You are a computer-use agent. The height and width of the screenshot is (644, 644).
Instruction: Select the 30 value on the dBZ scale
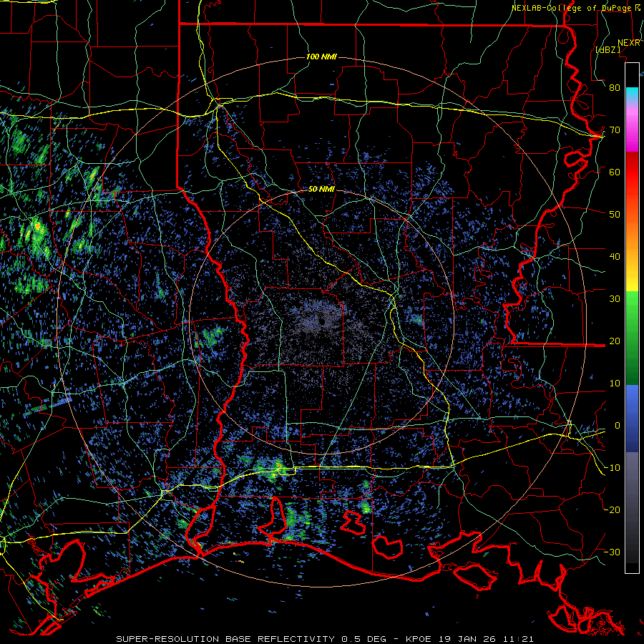point(615,299)
